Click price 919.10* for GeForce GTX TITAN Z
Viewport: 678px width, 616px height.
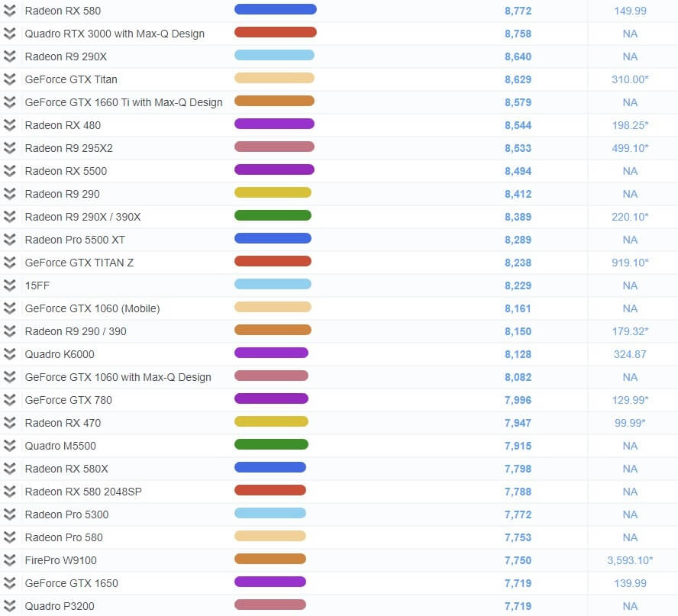(x=630, y=263)
